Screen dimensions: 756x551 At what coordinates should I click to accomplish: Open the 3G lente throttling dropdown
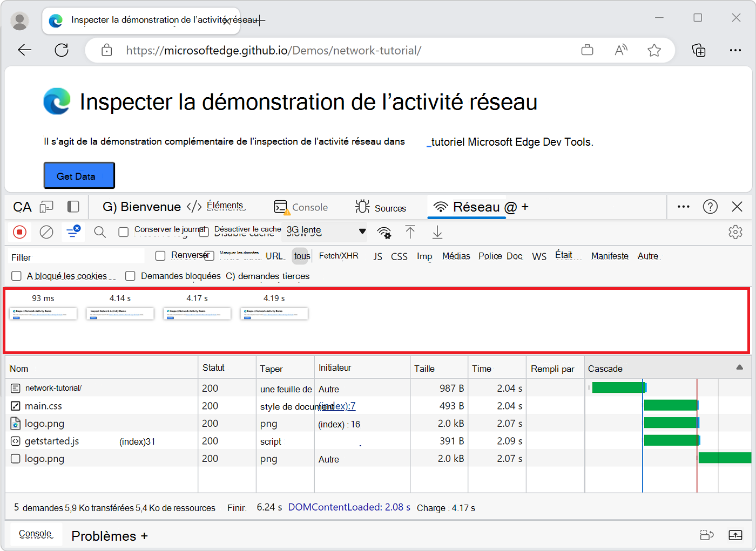point(324,231)
